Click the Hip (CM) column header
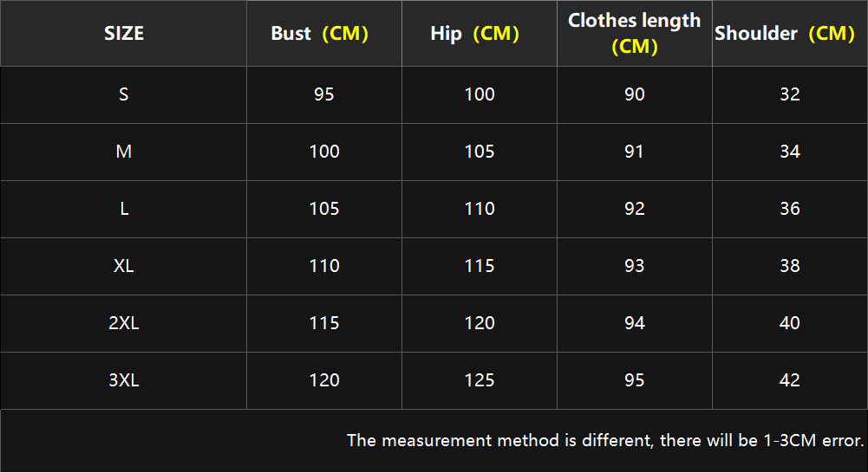 coord(480,33)
